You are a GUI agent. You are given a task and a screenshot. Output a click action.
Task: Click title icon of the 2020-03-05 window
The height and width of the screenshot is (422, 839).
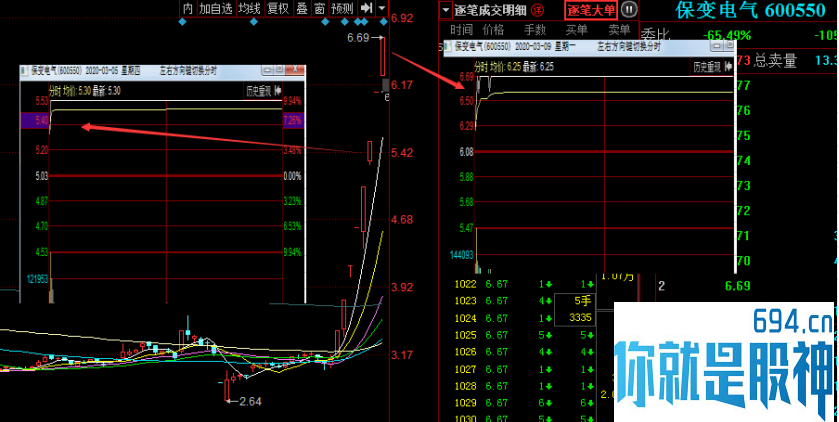[x=25, y=71]
